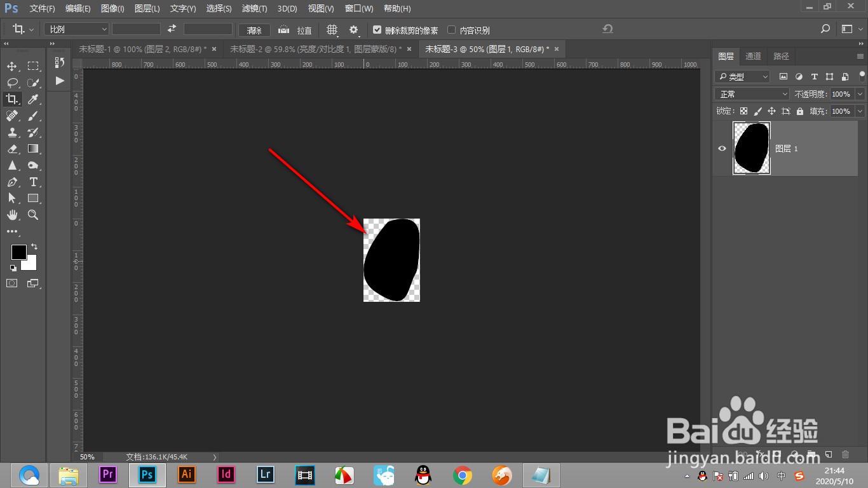Open the 图像(I) menu
The image size is (868, 488).
(x=112, y=9)
